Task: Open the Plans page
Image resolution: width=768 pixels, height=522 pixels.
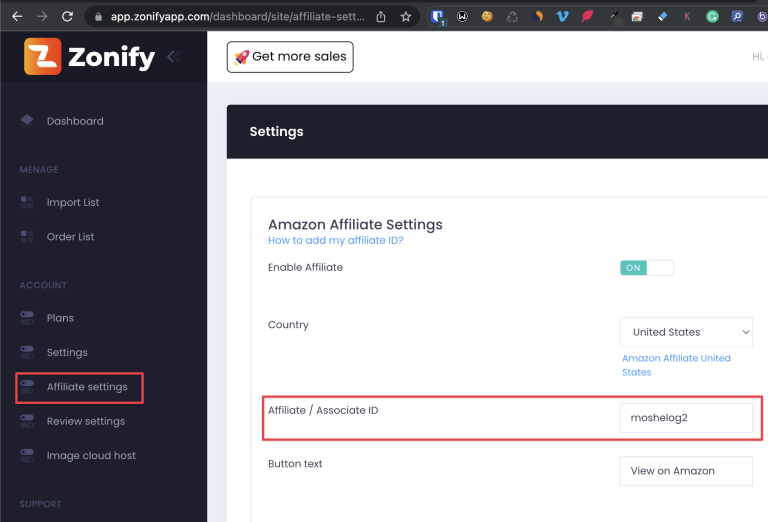Action: [60, 318]
